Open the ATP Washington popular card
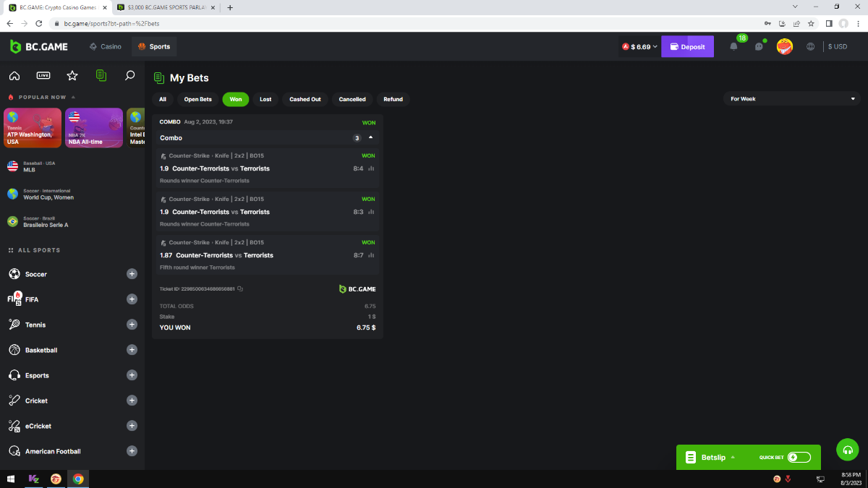The width and height of the screenshot is (868, 488). (33, 128)
